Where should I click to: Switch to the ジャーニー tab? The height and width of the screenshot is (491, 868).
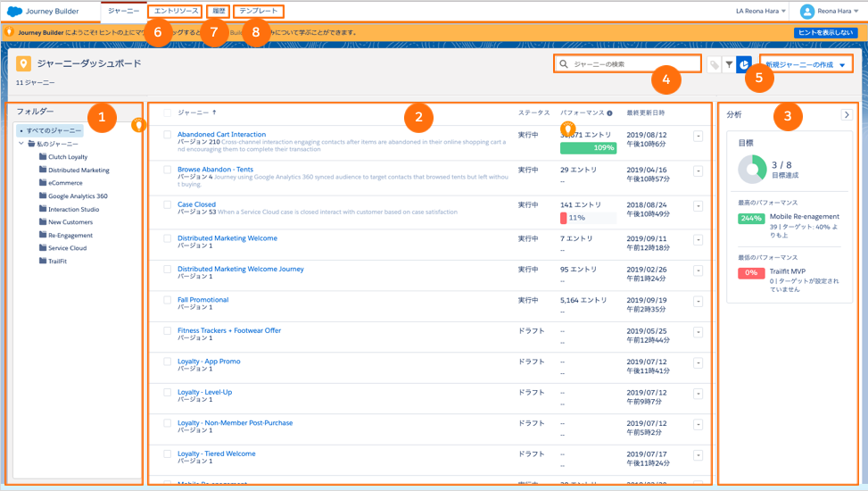[123, 11]
